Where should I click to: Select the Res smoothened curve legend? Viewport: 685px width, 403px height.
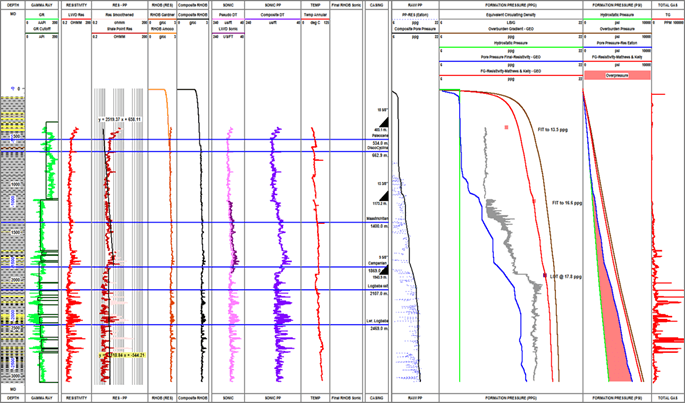[119, 15]
